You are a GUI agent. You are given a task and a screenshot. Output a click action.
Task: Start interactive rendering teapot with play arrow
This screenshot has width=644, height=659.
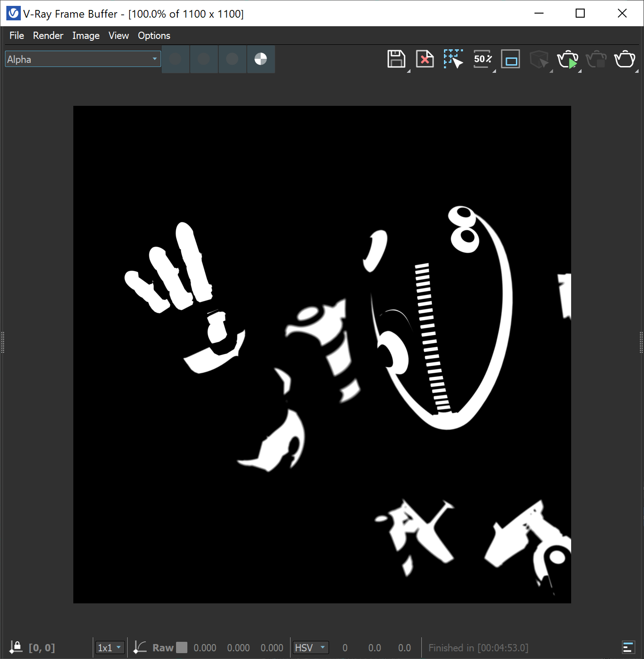tap(568, 59)
